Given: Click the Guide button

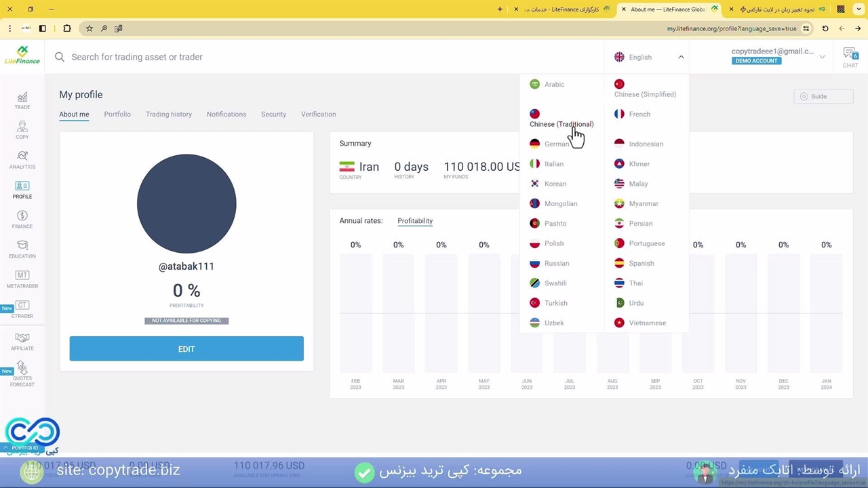Looking at the screenshot, I should coord(823,96).
